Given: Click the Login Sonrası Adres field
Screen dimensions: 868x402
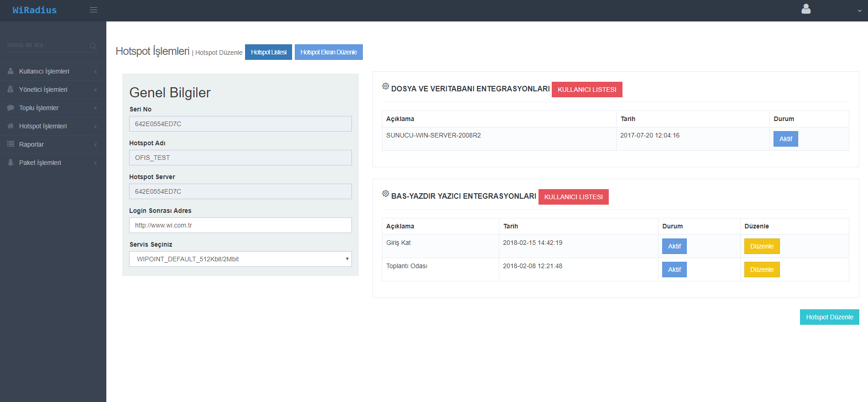Looking at the screenshot, I should tap(240, 225).
